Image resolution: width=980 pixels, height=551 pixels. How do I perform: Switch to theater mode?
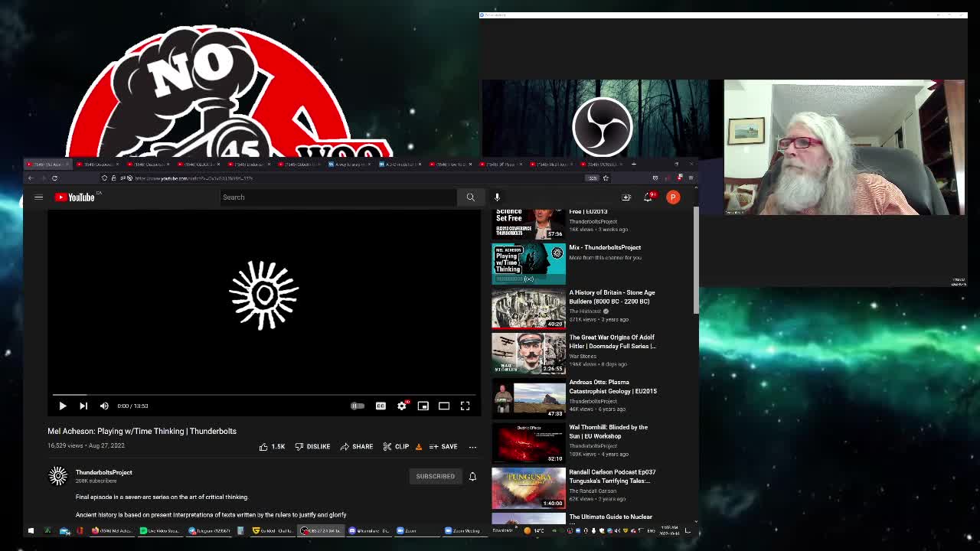click(444, 406)
